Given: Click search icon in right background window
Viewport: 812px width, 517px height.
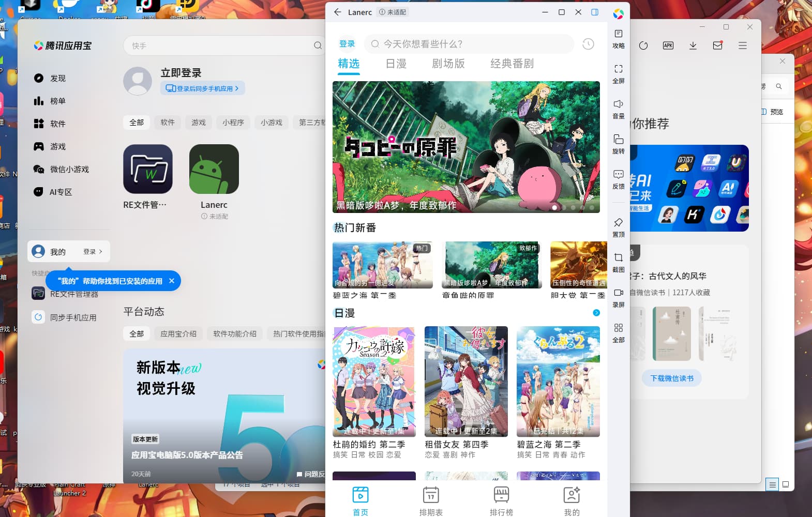Looking at the screenshot, I should point(778,86).
